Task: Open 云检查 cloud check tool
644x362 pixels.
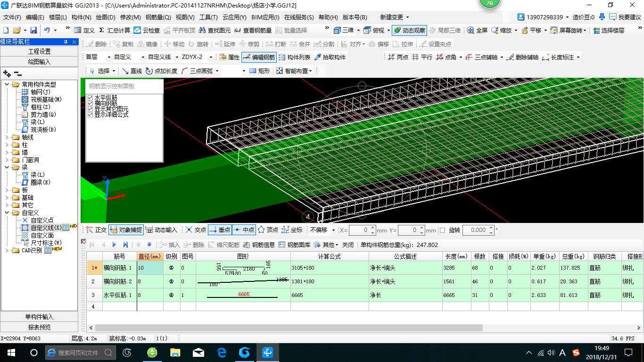Action: [147, 30]
